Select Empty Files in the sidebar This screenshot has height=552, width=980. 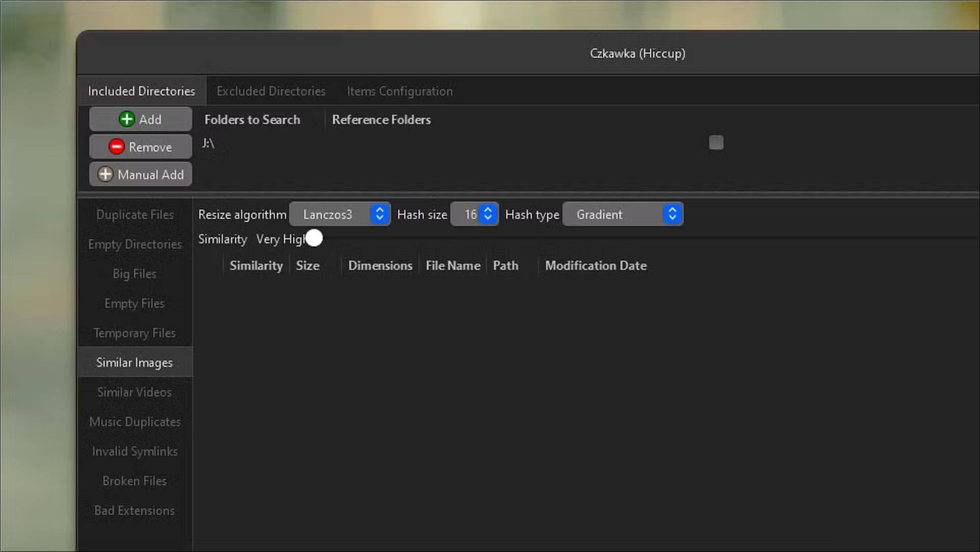click(135, 303)
